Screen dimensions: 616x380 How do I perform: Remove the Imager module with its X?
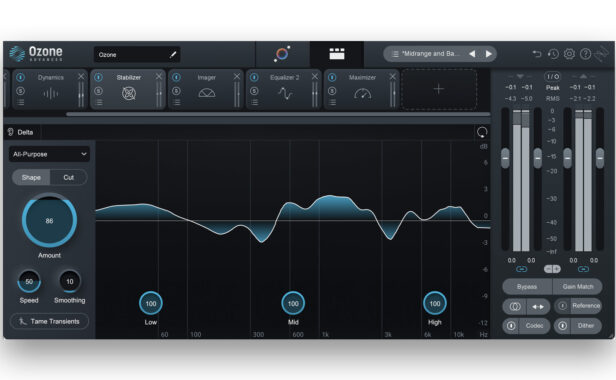(x=236, y=77)
